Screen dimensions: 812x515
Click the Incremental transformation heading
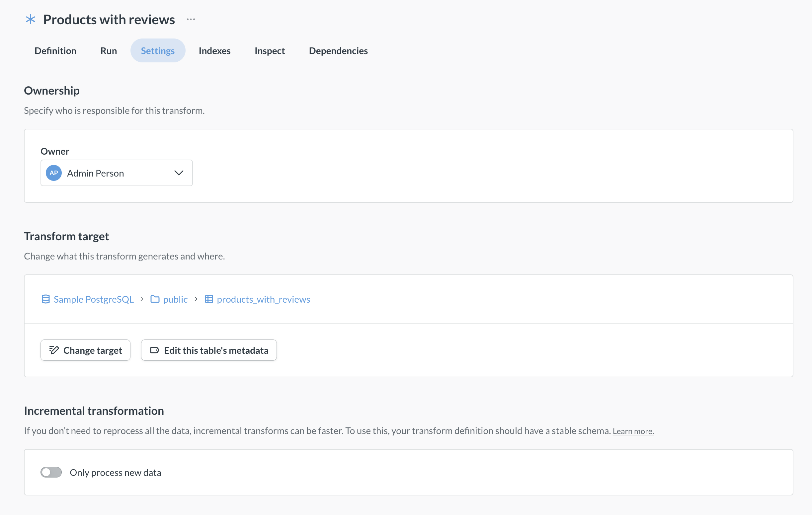coord(94,411)
